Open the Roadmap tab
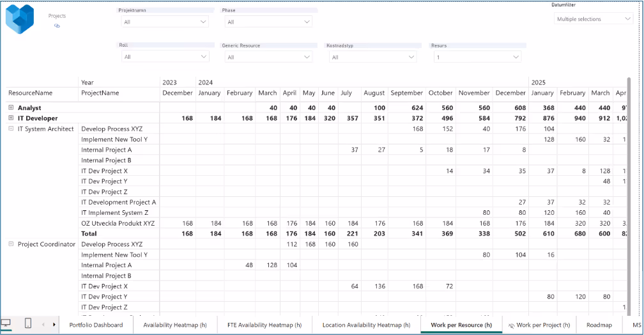The image size is (644, 335). coord(599,325)
